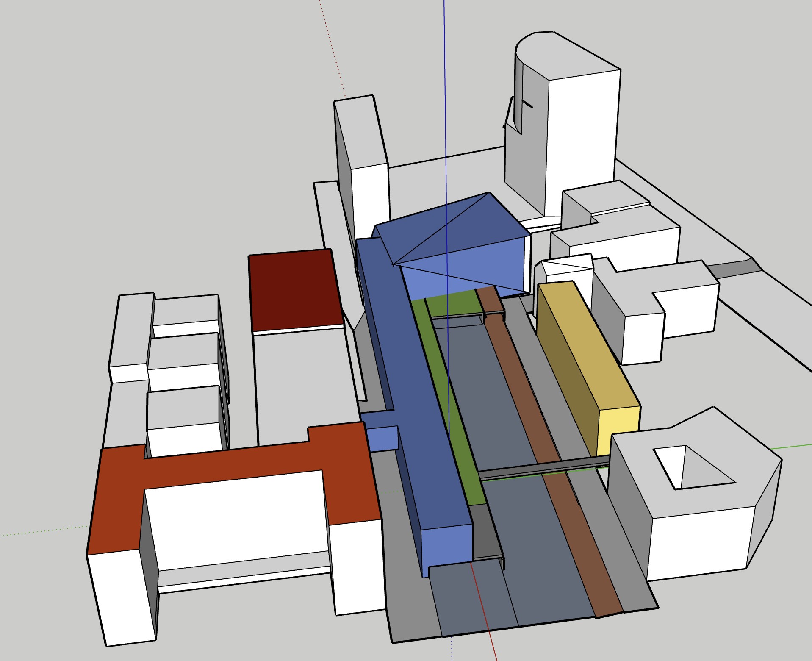Select the dark maroon square roof
The image size is (812, 661).
pos(294,290)
